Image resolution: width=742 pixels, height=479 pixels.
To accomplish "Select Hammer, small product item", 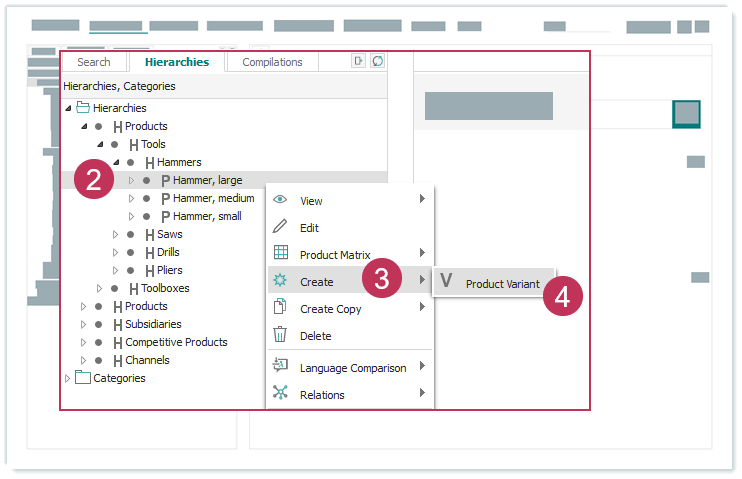I will coord(206,216).
